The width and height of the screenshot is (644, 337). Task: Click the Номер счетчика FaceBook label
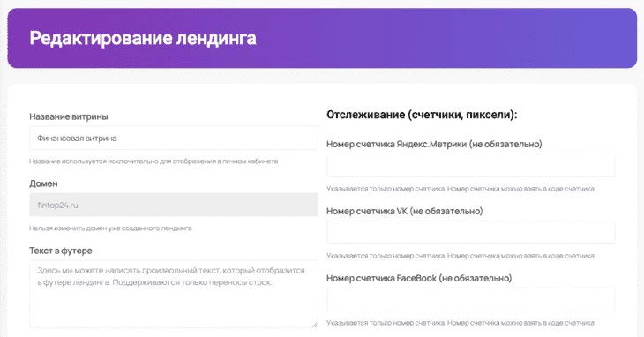point(419,278)
